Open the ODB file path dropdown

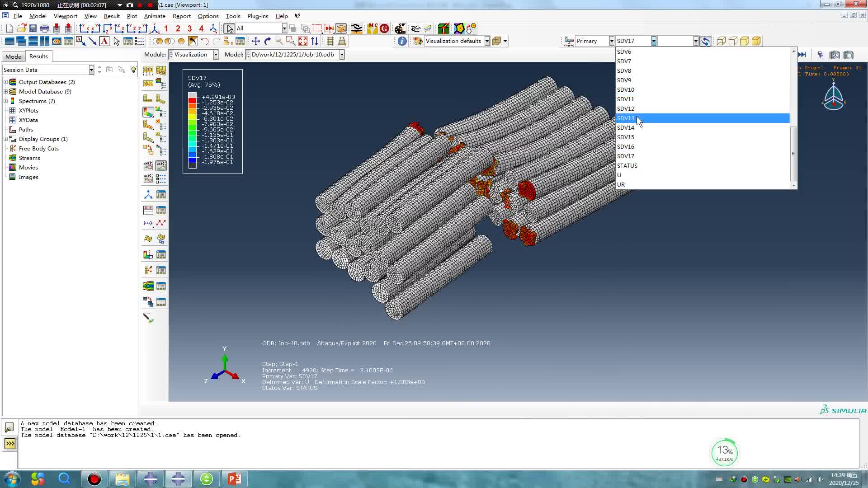click(x=342, y=55)
